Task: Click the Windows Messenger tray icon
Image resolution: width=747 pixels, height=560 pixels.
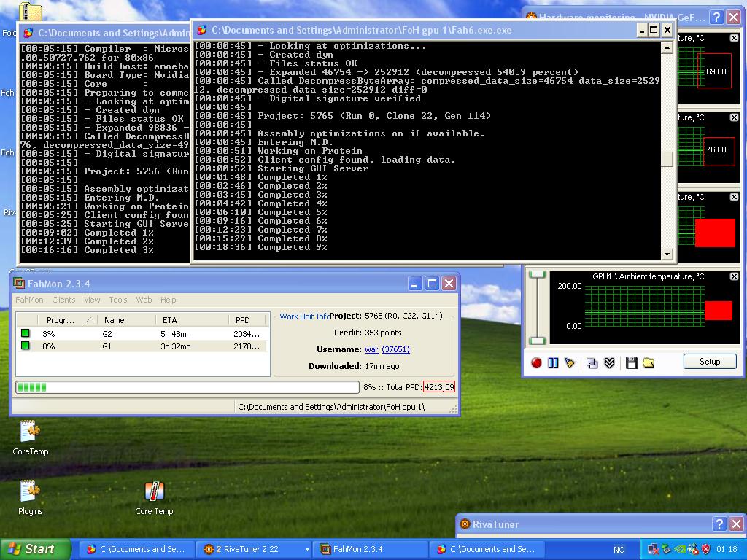Action: (x=693, y=549)
